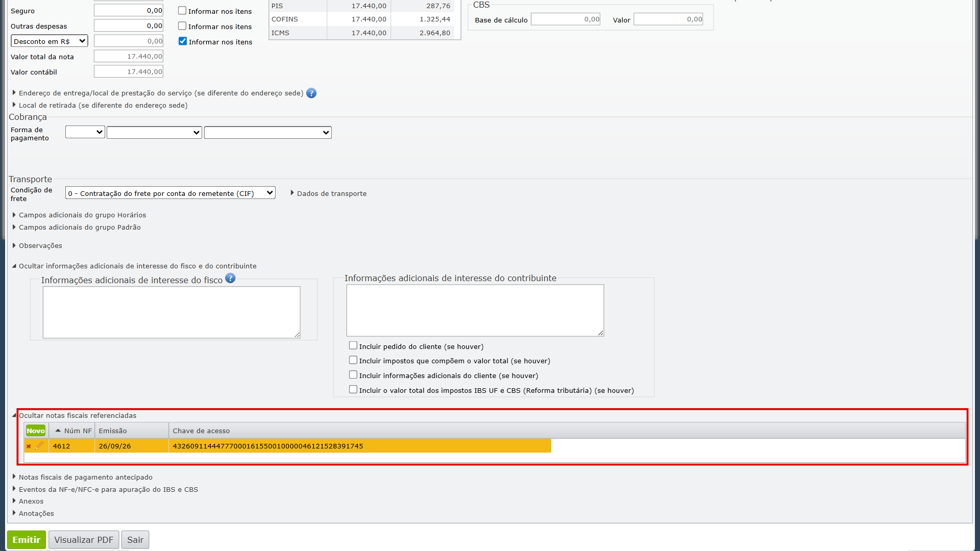Click Novo to add referenced invoice
Screen dimensions: 980x551
point(36,431)
